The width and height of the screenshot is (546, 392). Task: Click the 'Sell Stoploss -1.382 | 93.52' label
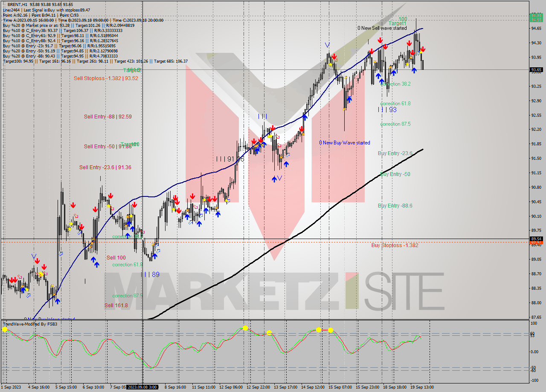[106, 78]
